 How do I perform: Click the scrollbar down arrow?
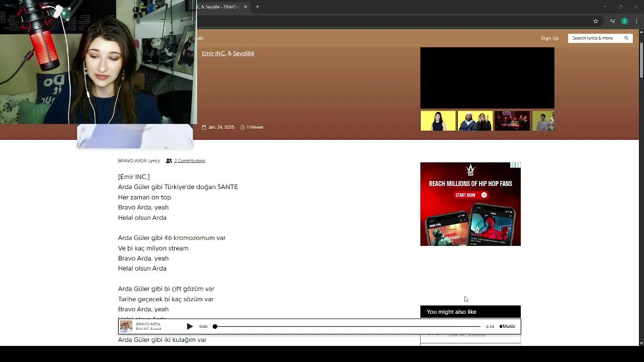point(641,343)
